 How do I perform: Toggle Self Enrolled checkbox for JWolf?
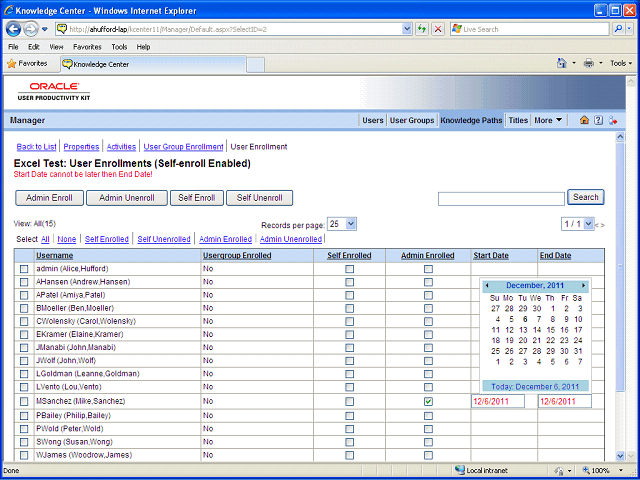(x=349, y=361)
